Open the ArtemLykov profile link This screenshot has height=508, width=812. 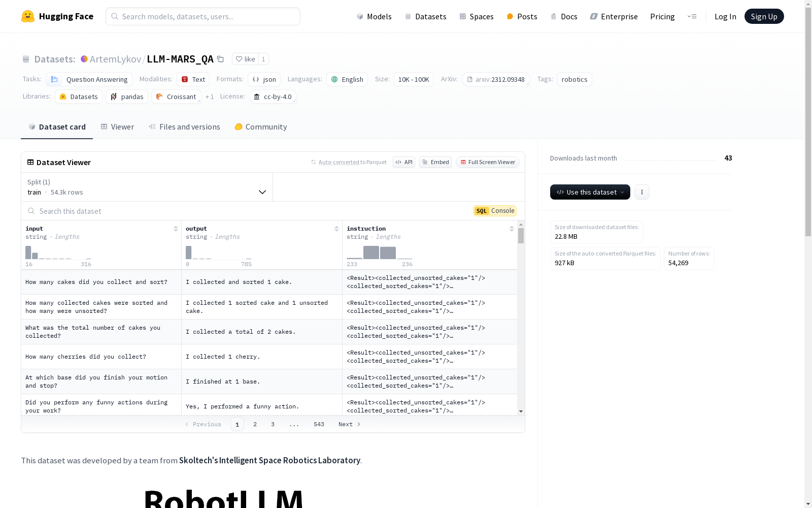coord(115,59)
